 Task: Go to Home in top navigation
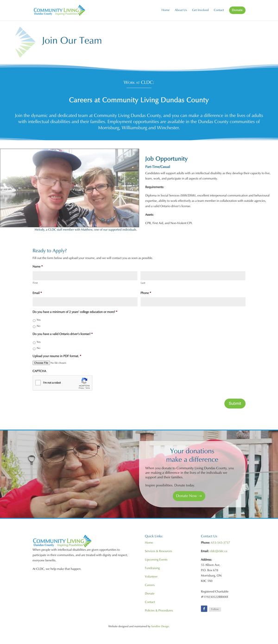tap(165, 10)
